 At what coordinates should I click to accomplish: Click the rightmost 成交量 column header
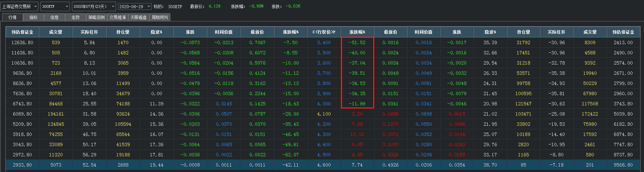click(x=590, y=32)
